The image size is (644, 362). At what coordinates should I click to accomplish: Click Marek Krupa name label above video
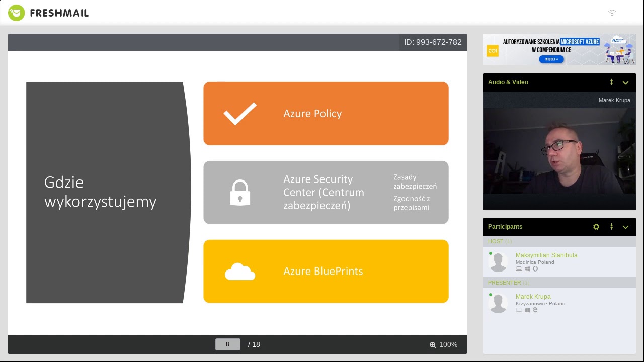(614, 100)
